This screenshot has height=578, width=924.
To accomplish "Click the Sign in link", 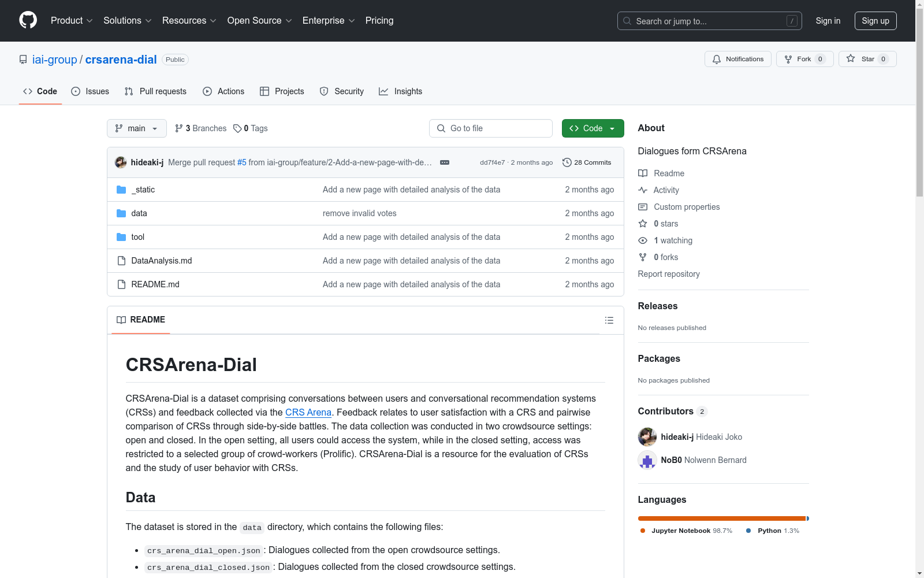I will coord(828,21).
